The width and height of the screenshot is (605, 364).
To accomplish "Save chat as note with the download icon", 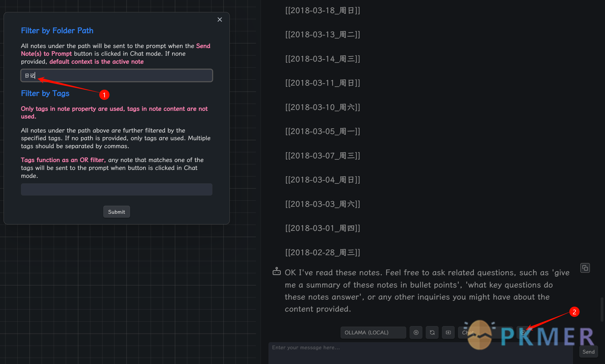I will tap(448, 332).
